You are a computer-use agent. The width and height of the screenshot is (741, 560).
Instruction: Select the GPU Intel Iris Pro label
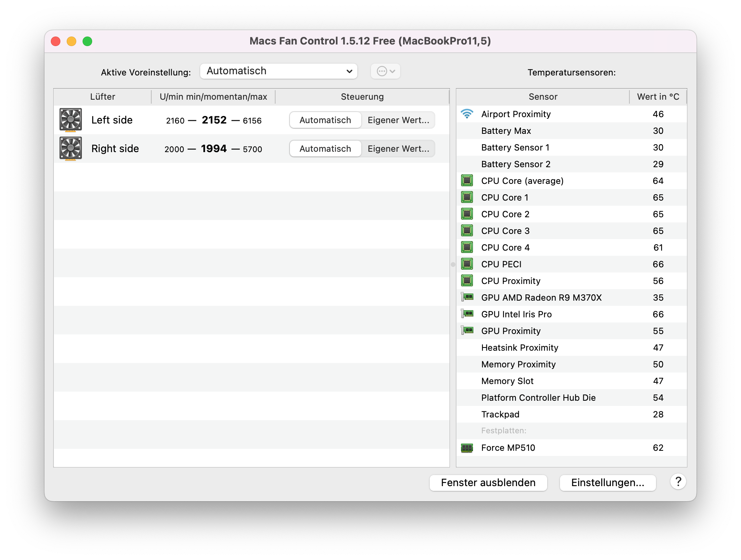point(516,314)
